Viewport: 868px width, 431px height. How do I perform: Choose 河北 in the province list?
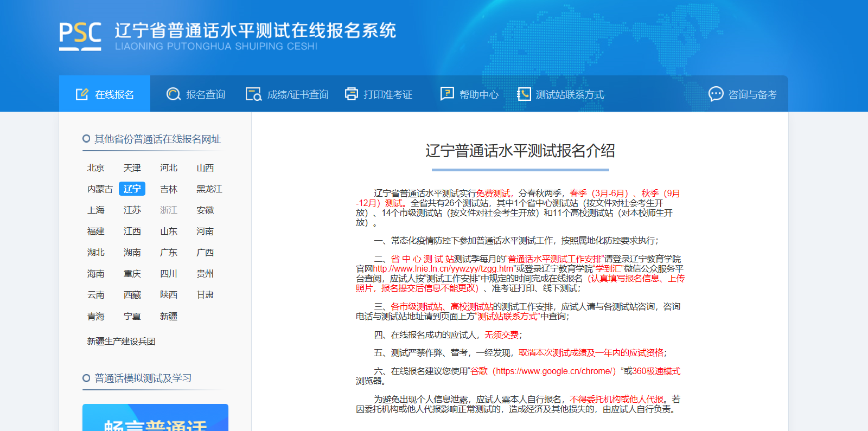click(169, 168)
